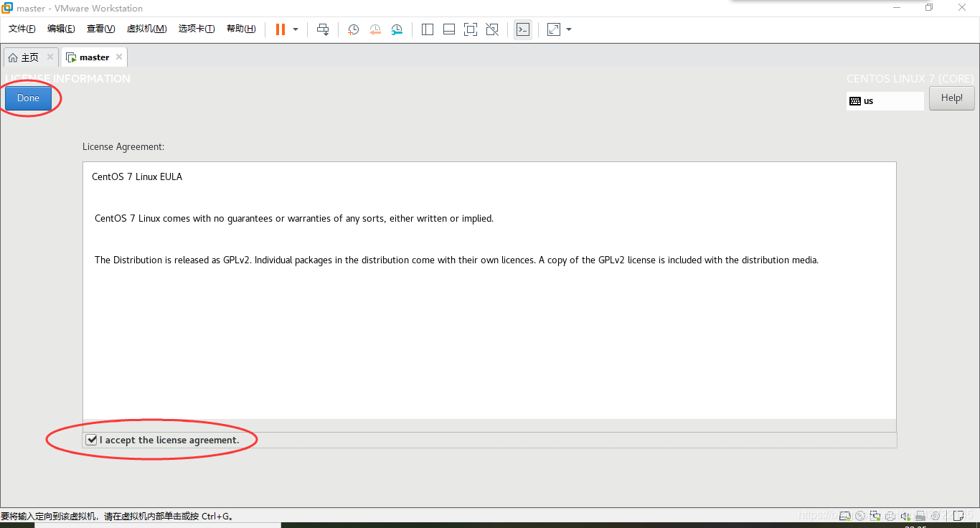The height and width of the screenshot is (528, 980).
Task: Toggle the console view icon
Action: 523,29
